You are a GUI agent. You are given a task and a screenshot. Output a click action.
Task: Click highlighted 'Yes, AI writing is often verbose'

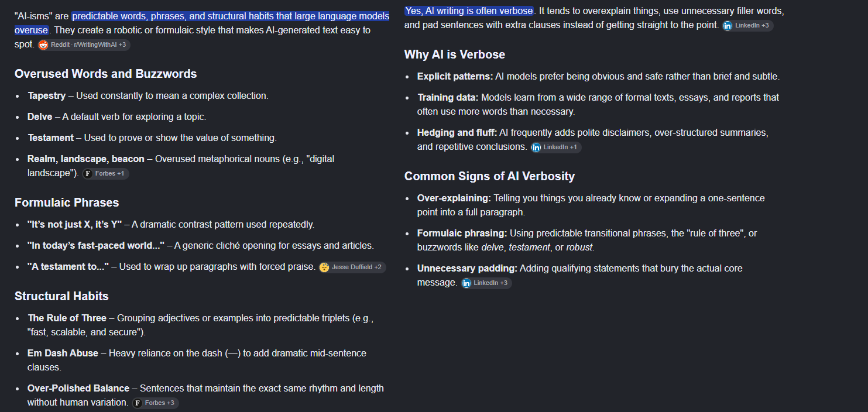469,11
